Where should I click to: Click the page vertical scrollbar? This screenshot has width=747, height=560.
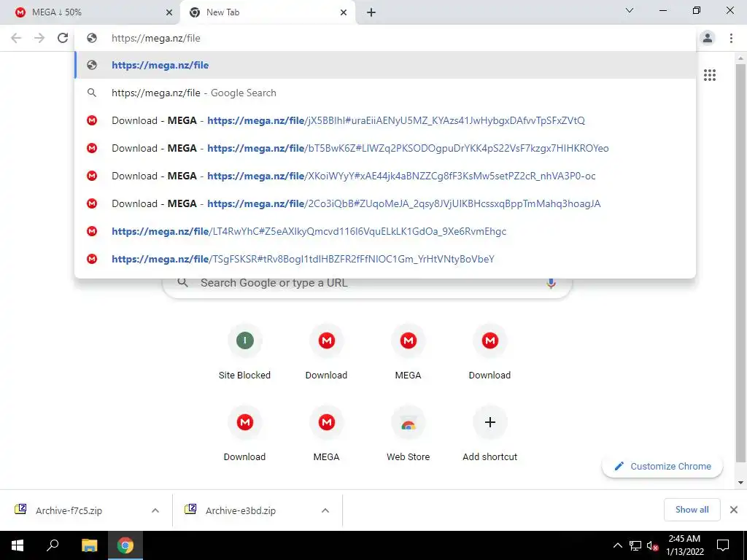[740, 262]
